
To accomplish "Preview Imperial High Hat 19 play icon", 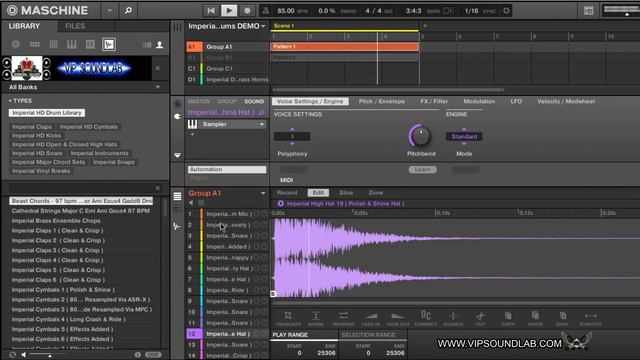I will tap(280, 203).
